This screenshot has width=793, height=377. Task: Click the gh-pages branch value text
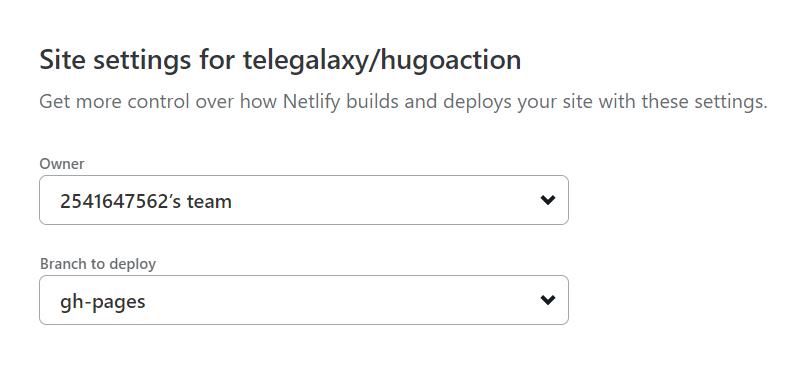tap(103, 302)
